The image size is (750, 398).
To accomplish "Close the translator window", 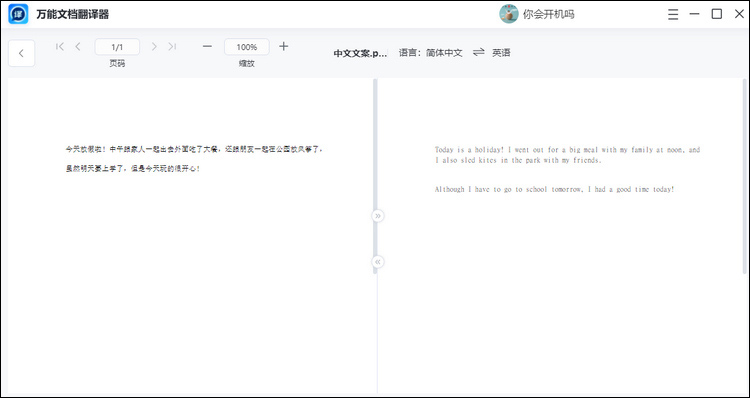I will click(x=739, y=14).
